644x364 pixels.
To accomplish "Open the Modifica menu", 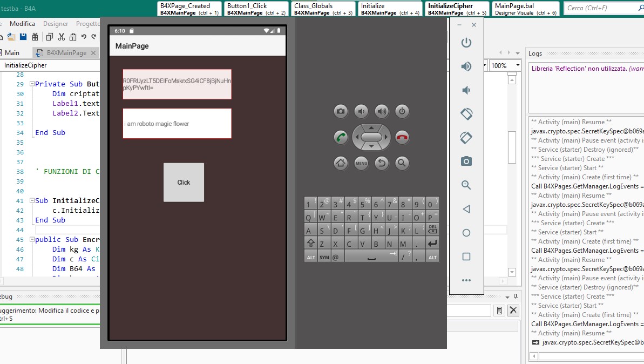I will (22, 24).
